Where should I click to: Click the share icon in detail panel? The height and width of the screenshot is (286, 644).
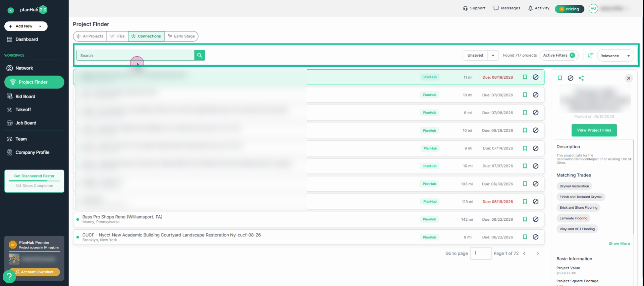pyautogui.click(x=581, y=78)
